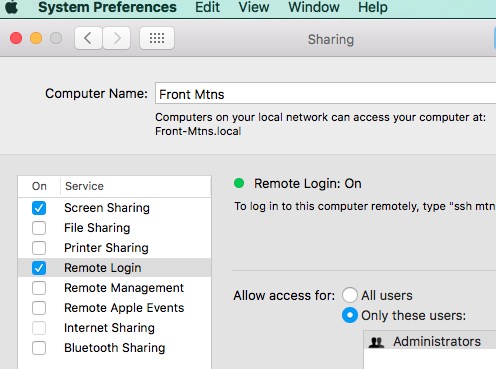Select the Printer Sharing service row
The width and height of the screenshot is (496, 369).
(114, 248)
